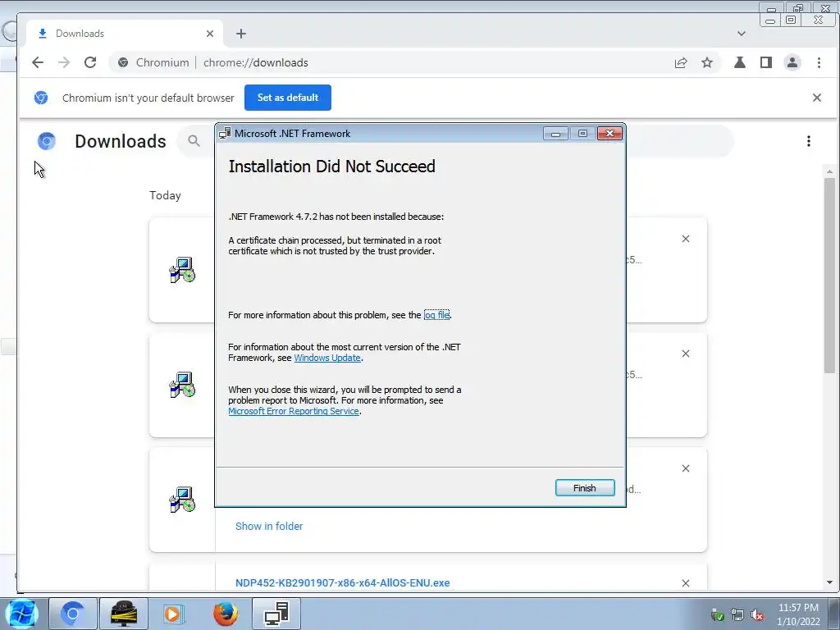The image size is (840, 630).
Task: Click the network tray icon
Action: pos(737,615)
